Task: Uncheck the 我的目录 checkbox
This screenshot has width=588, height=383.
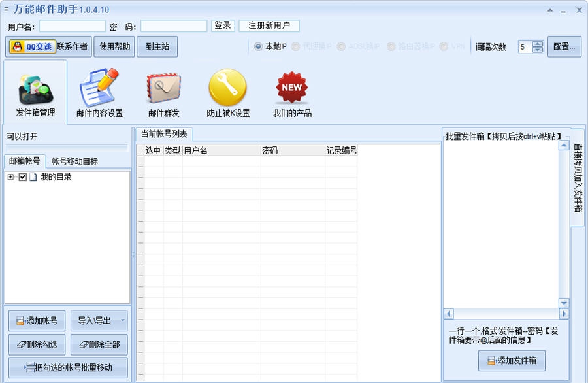Action: point(23,176)
